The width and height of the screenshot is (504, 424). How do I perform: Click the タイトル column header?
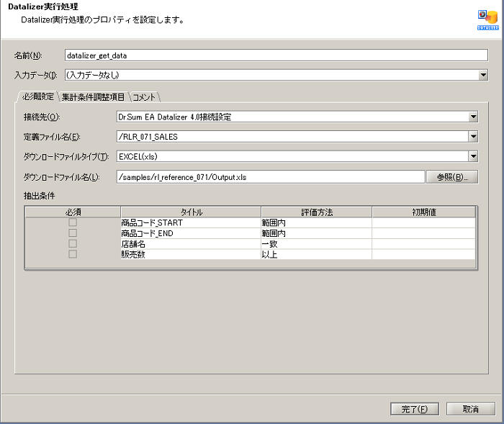[191, 212]
